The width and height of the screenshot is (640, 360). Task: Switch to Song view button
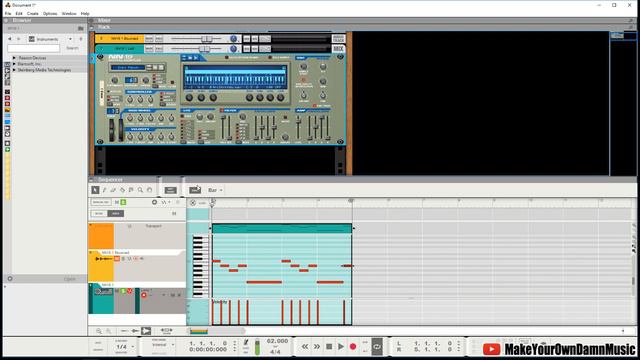99,213
